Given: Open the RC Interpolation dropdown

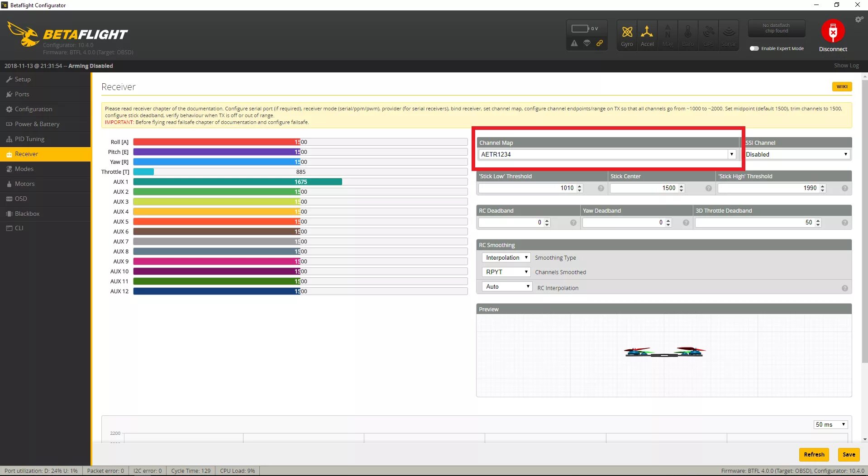Looking at the screenshot, I should tap(507, 286).
